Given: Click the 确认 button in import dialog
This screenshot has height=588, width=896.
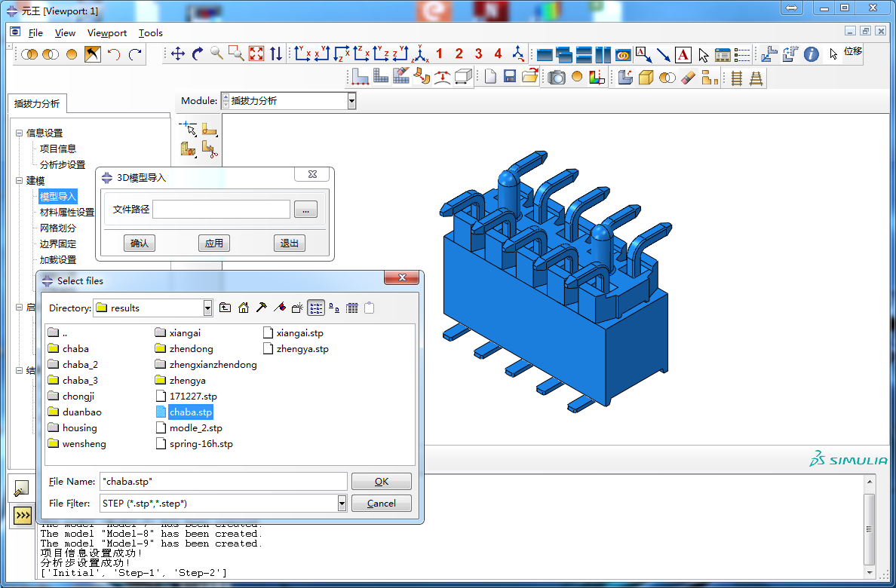Looking at the screenshot, I should (140, 243).
